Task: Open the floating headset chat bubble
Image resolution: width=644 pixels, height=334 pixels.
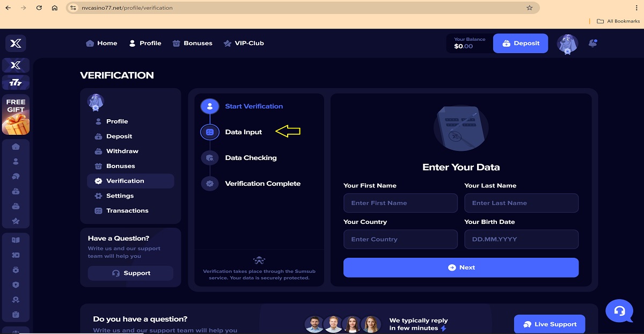Action: [x=619, y=311]
